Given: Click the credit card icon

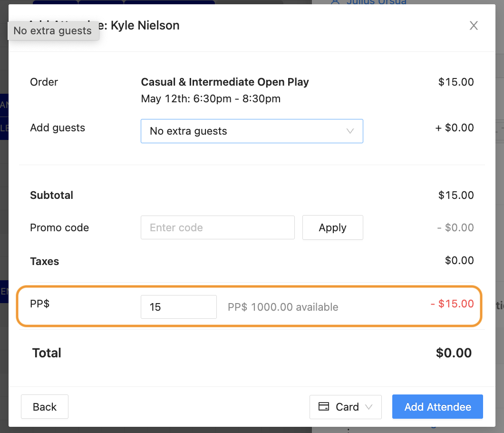Looking at the screenshot, I should pyautogui.click(x=324, y=407).
